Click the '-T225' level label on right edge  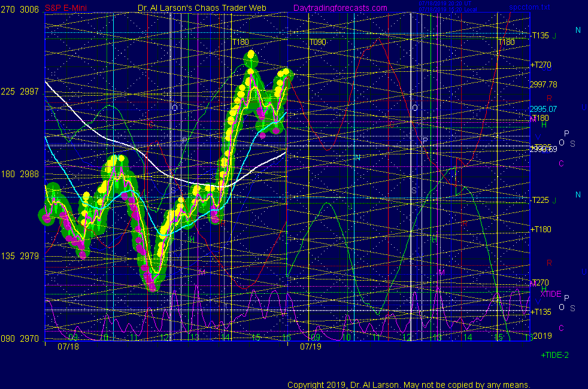point(539,200)
